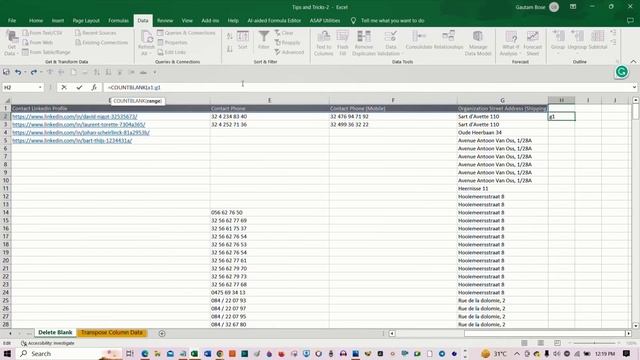Run Flash Fill
Image resolution: width=640 pixels, height=360 pixels.
pyautogui.click(x=342, y=43)
